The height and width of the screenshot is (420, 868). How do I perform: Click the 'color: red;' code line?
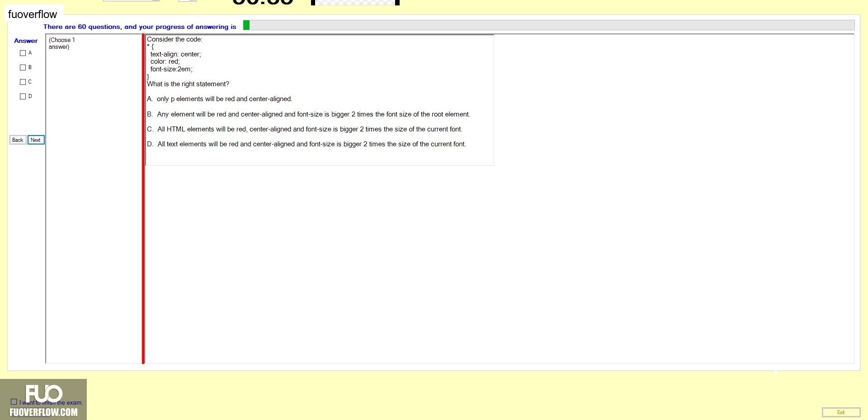165,61
